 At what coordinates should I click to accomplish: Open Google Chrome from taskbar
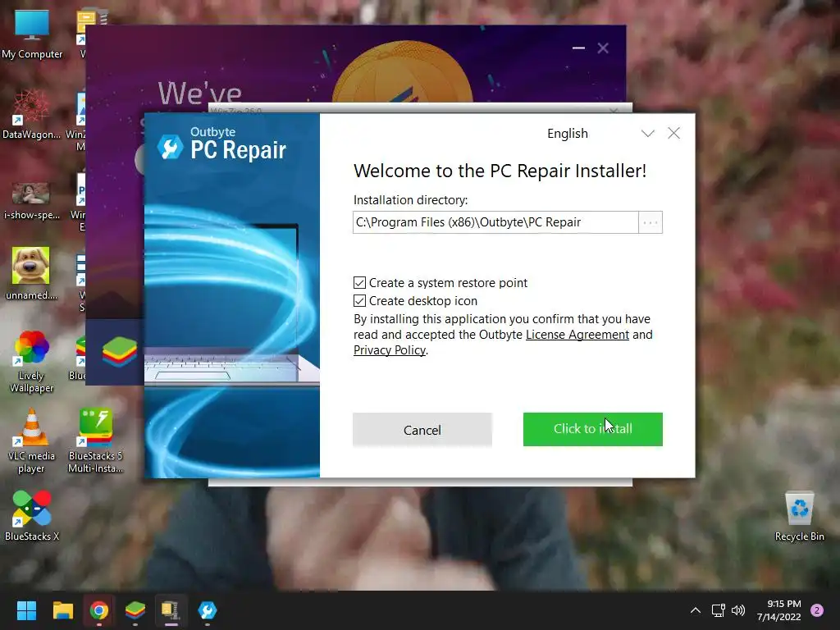[x=99, y=610]
